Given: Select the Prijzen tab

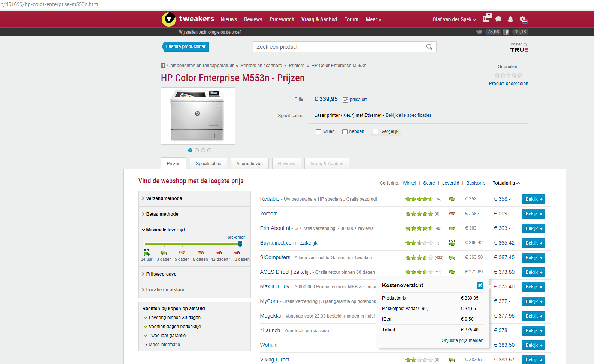Looking at the screenshot, I should coord(174,164).
